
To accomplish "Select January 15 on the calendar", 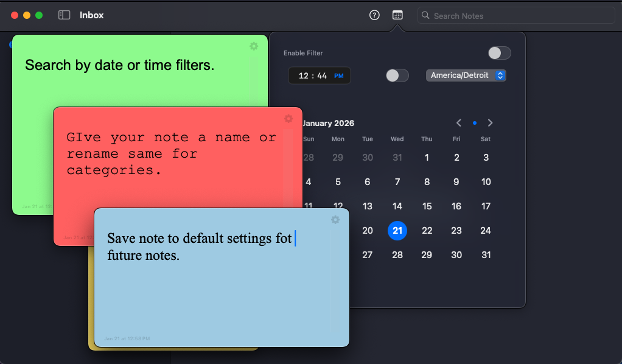I will (427, 206).
